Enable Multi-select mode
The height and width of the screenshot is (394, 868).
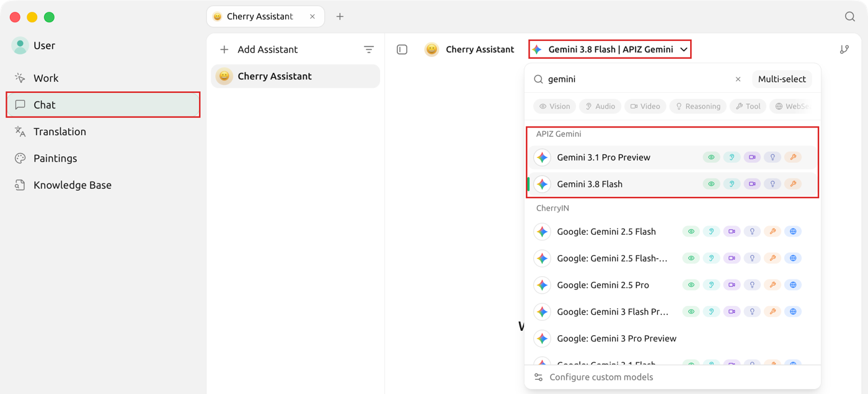[782, 79]
